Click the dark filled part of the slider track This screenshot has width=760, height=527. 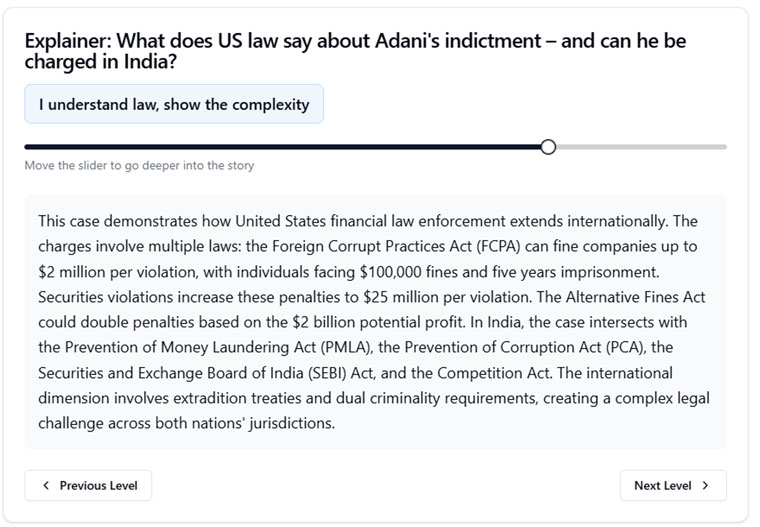(280, 147)
